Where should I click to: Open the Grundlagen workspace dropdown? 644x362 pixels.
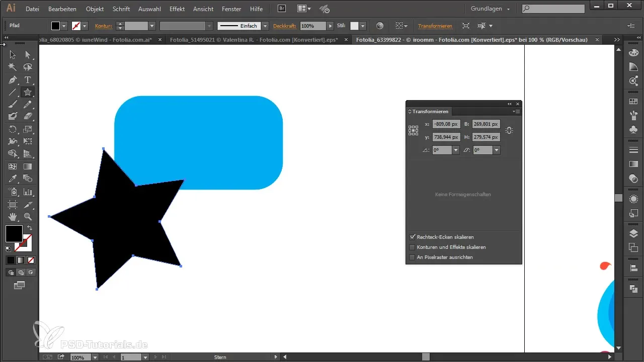491,9
